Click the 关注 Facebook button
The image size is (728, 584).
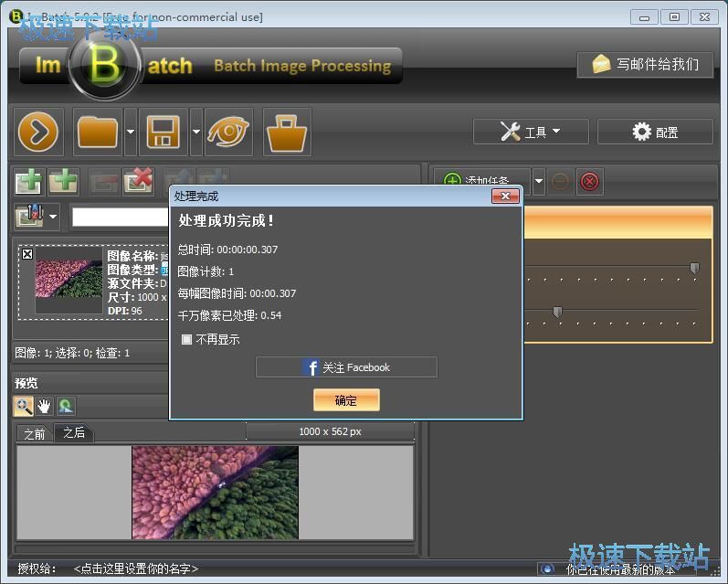[346, 367]
